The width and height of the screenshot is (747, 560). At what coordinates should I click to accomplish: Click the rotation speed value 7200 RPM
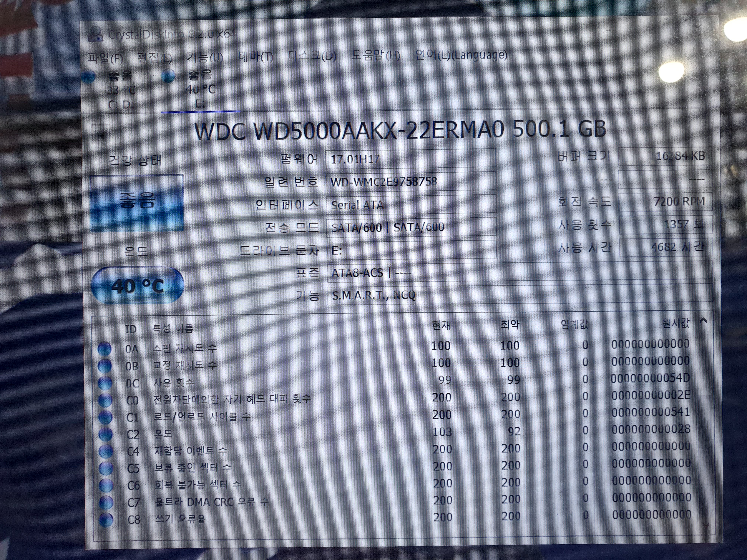(x=665, y=202)
